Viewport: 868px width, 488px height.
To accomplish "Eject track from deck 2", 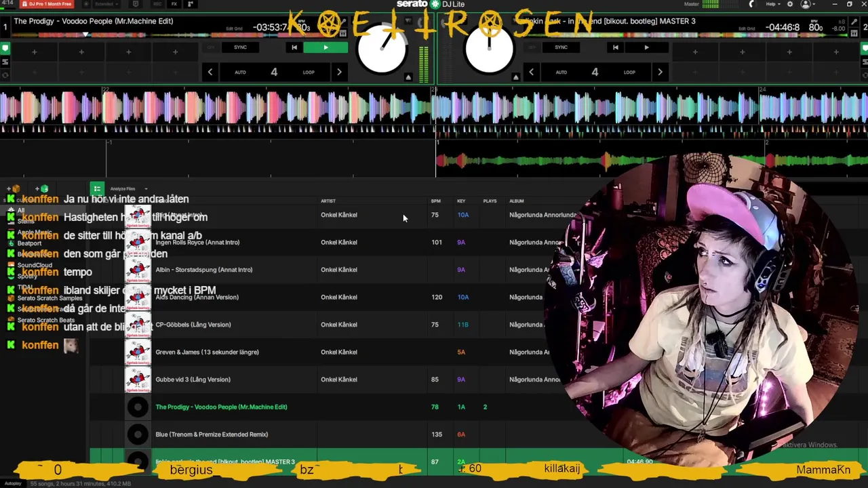I will 515,77.
